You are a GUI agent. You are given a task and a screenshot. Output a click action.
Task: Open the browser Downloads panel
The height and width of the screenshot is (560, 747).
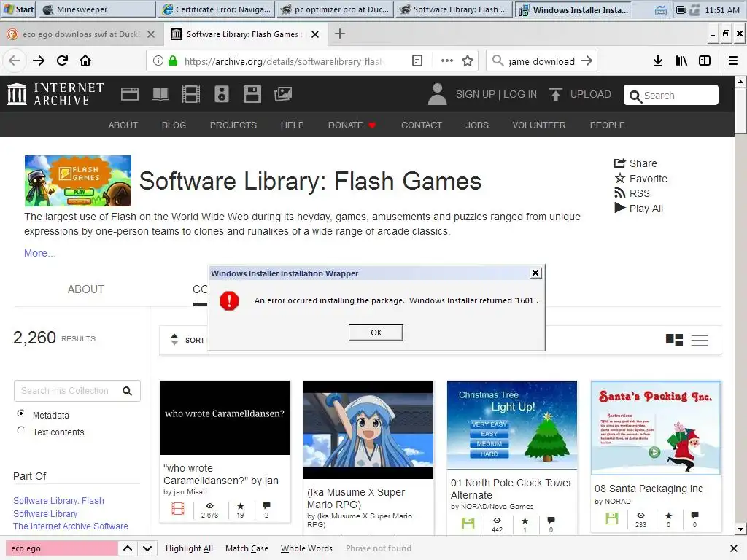658,61
